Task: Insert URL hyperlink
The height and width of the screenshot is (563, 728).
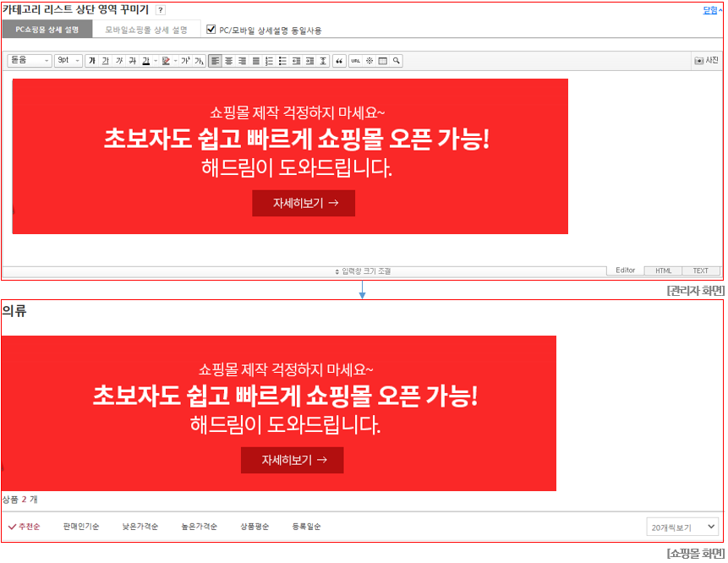Action: click(x=356, y=61)
